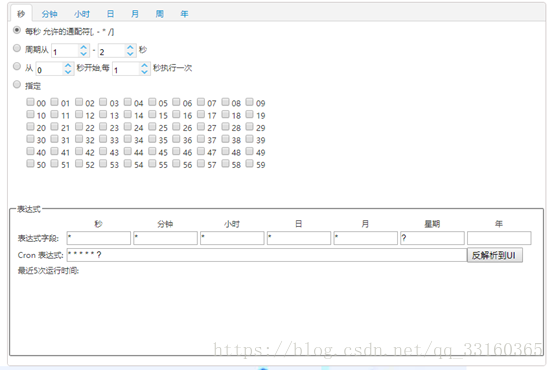This screenshot has height=370, width=554.
Task: Click the 周期从 start value field
Action: [66, 51]
